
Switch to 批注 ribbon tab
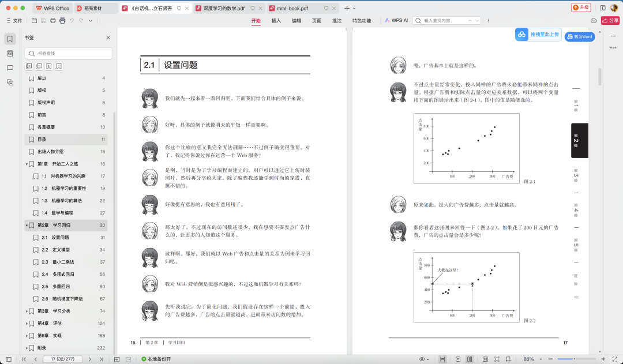point(337,20)
